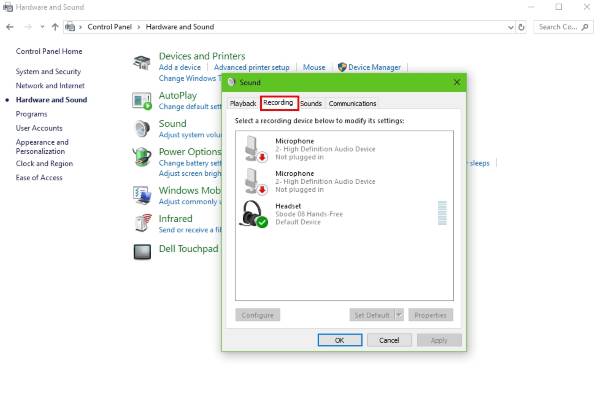
Task: Open Network and Internet link
Action: coord(50,86)
